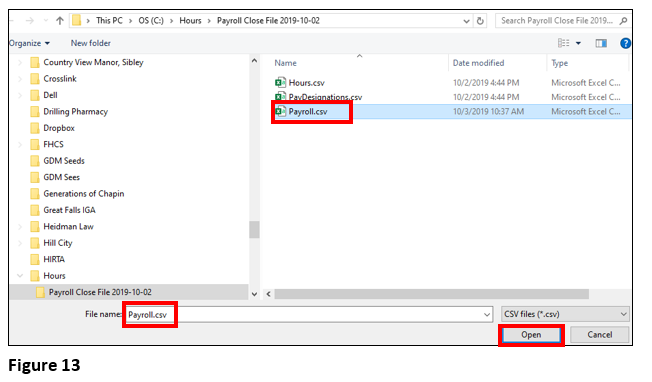Click the navigation pane scroll down arrow
This screenshot has height=382, width=652.
point(254,294)
